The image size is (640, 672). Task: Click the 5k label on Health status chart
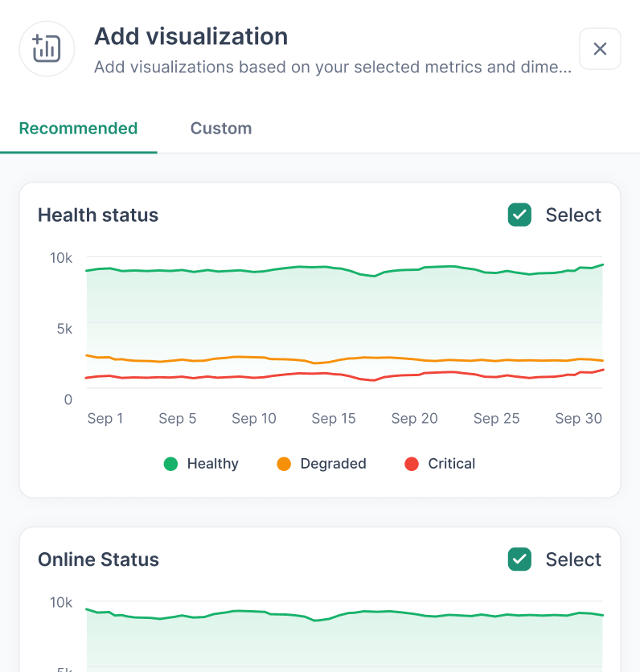coord(65,329)
